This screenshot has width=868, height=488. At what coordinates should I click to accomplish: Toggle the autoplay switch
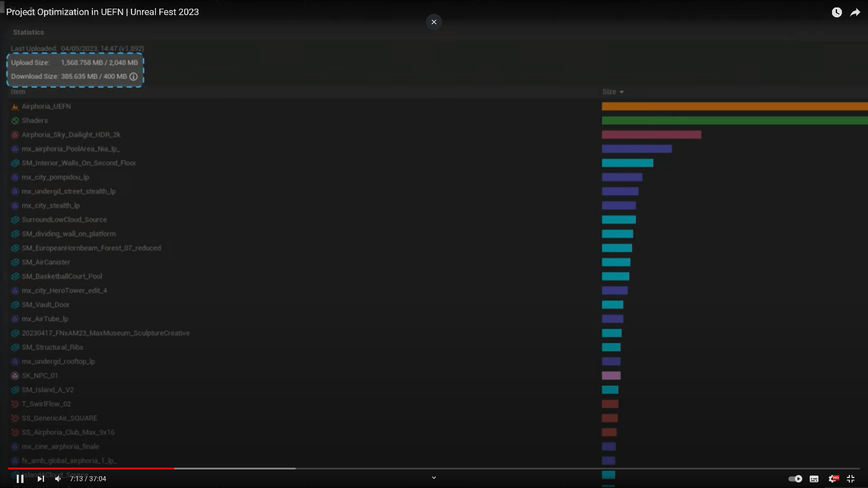(x=795, y=479)
